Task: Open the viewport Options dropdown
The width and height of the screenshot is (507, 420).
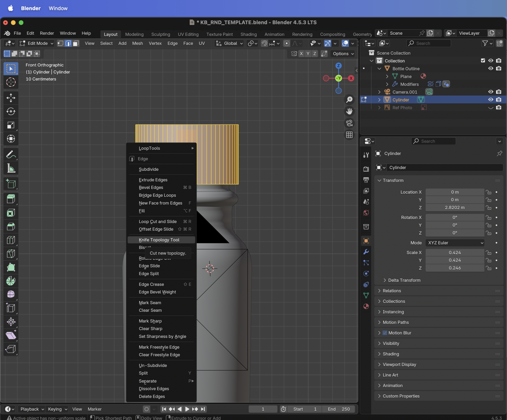Action: (x=343, y=54)
